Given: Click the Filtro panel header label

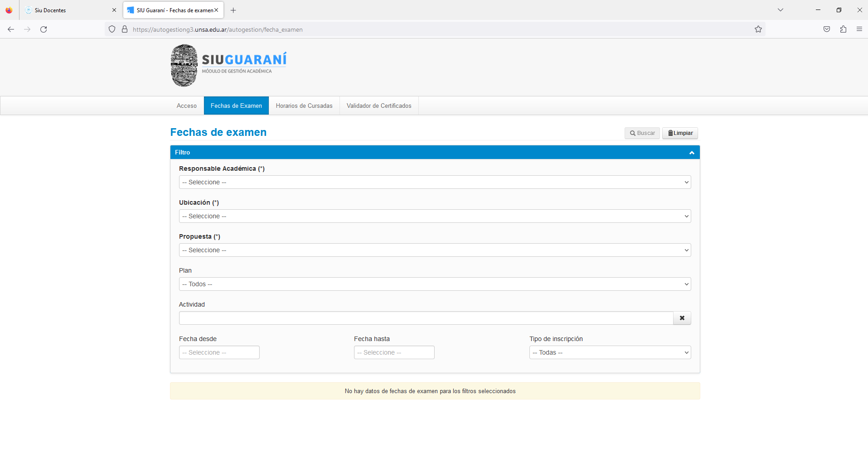Looking at the screenshot, I should 183,153.
